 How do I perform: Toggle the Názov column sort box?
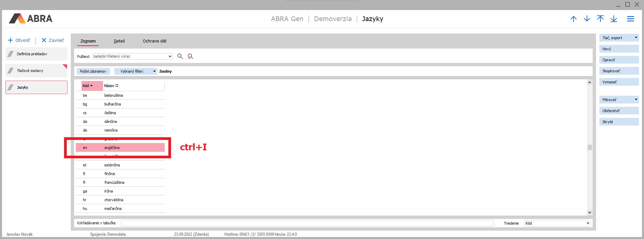coord(117,86)
